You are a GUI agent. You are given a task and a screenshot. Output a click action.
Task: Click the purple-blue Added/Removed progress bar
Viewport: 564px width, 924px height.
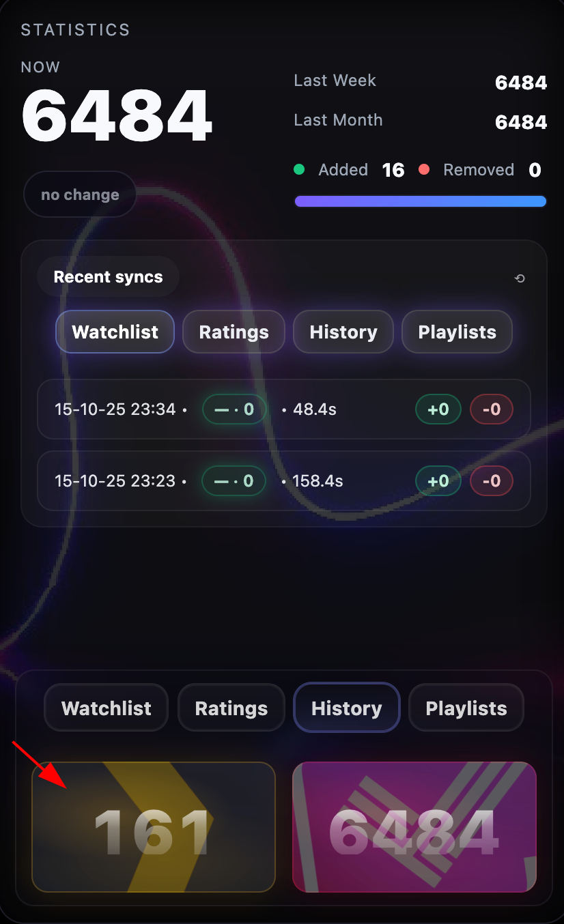tap(421, 201)
